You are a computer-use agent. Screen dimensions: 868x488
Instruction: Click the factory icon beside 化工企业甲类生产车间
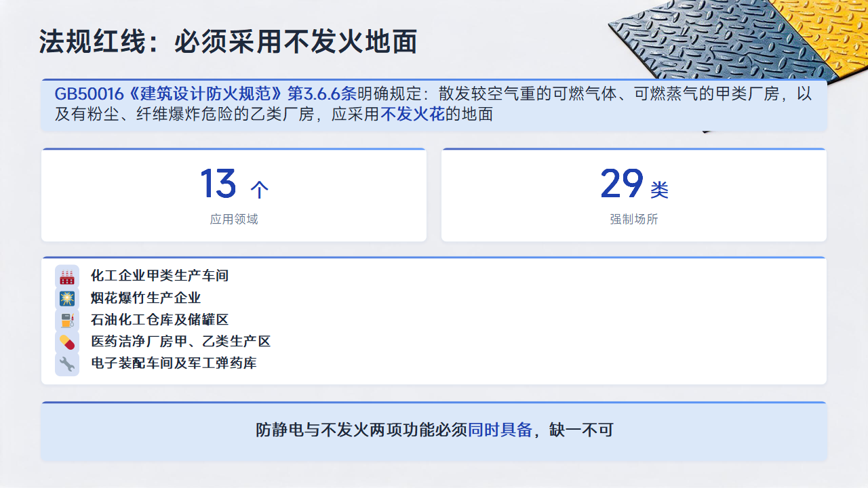point(67,276)
